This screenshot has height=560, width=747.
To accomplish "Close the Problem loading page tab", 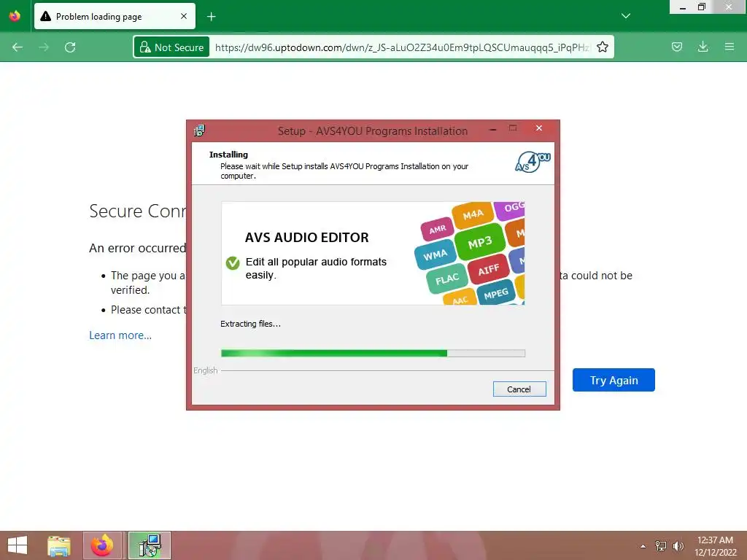I will coord(184,16).
